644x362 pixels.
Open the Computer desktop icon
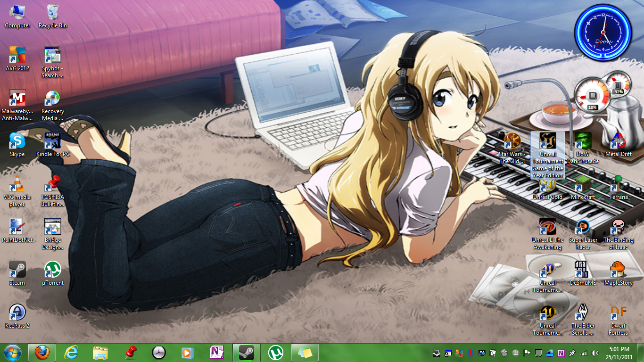coord(17,16)
